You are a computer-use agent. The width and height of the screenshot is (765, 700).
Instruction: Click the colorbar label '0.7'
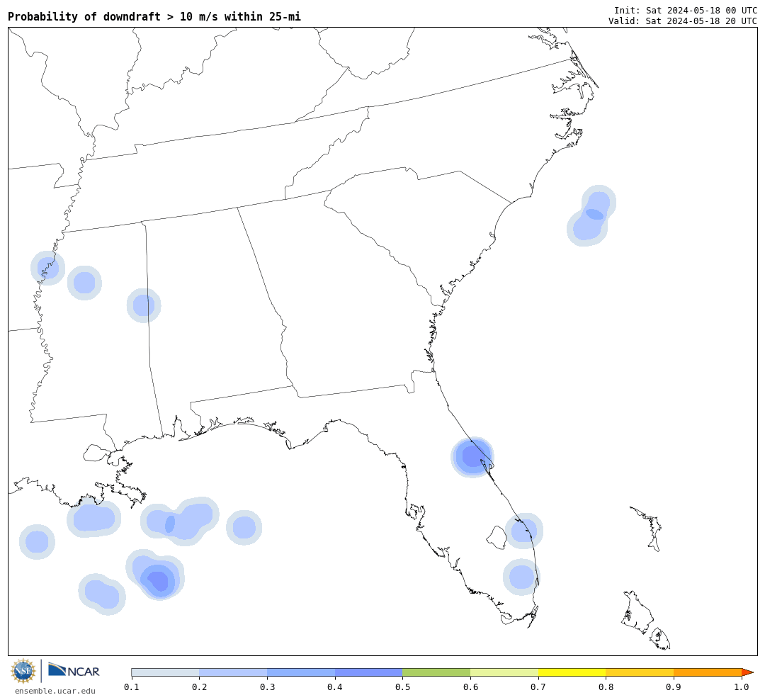pyautogui.click(x=538, y=687)
